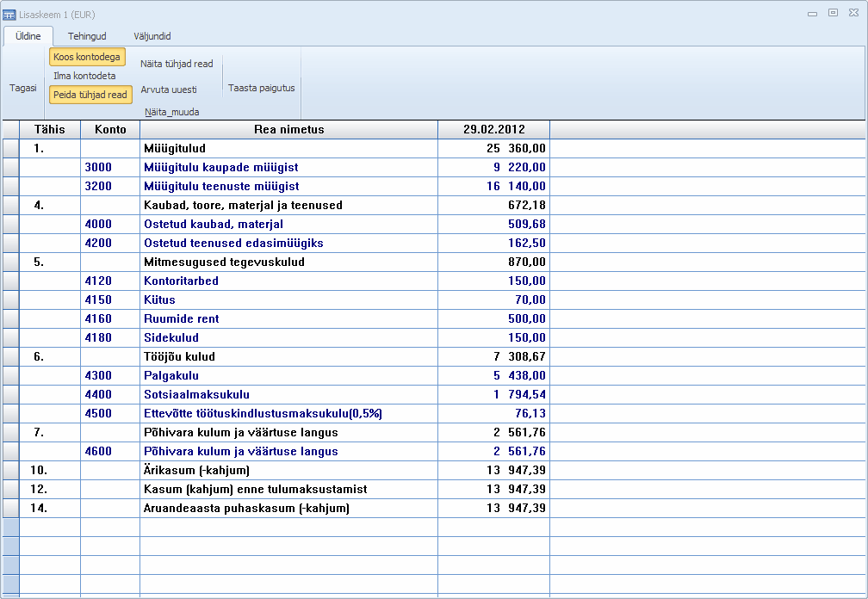Toggle Koos kontodega view
Image resolution: width=868 pixels, height=599 pixels.
tap(87, 57)
